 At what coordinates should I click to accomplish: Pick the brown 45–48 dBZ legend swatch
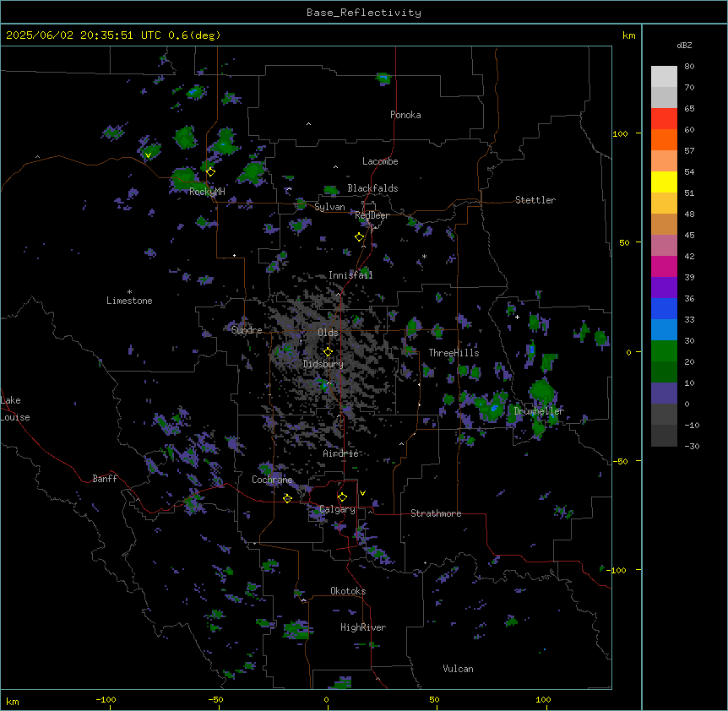(x=664, y=224)
